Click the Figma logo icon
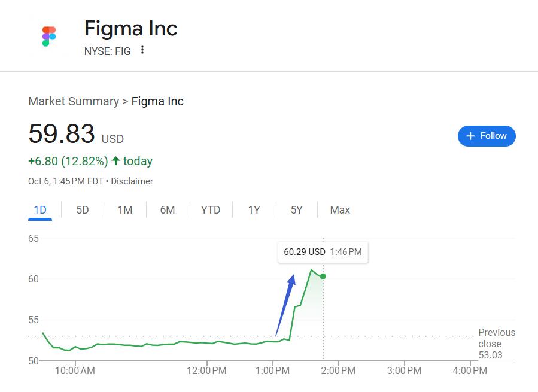This screenshot has width=538, height=392. click(x=49, y=36)
